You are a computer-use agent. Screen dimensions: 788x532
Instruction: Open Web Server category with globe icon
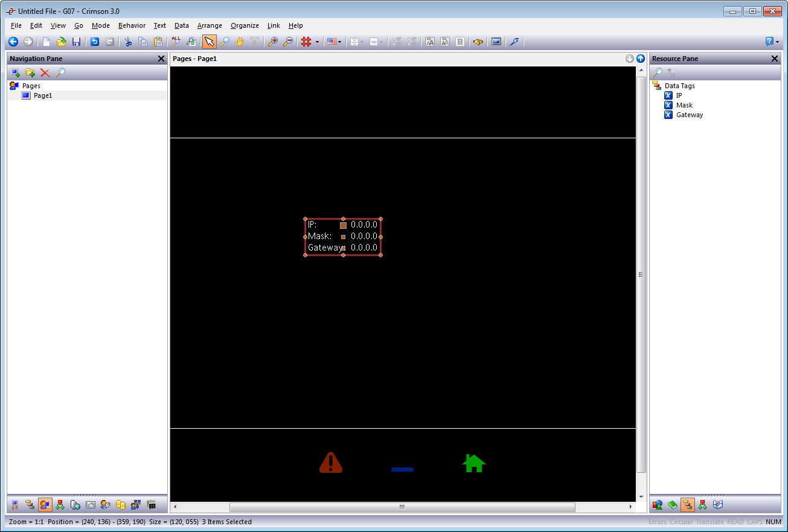[x=75, y=505]
